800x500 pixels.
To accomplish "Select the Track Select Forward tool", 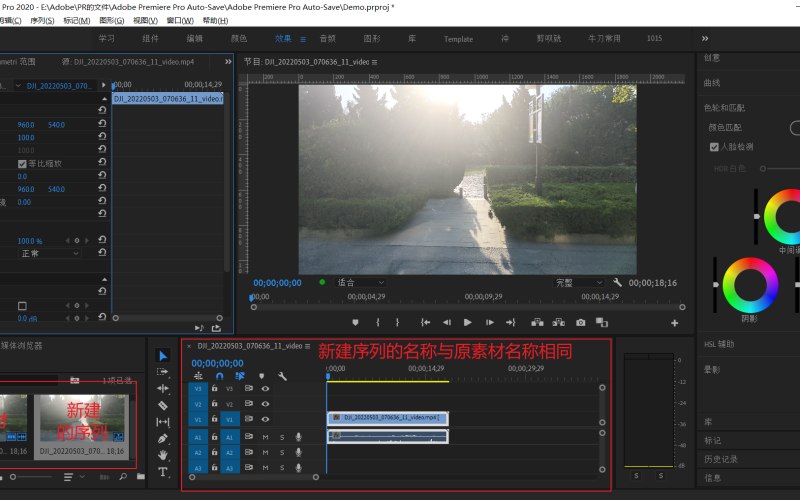I will point(163,372).
